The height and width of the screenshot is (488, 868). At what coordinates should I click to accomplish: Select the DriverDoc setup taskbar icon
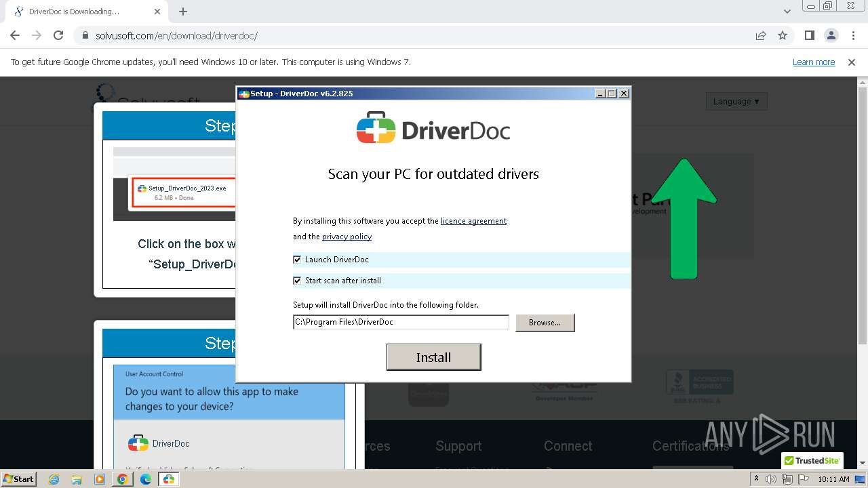(169, 479)
